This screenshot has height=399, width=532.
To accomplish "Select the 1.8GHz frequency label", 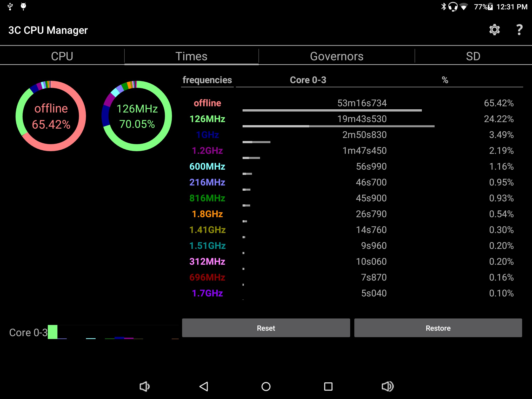I will (207, 214).
